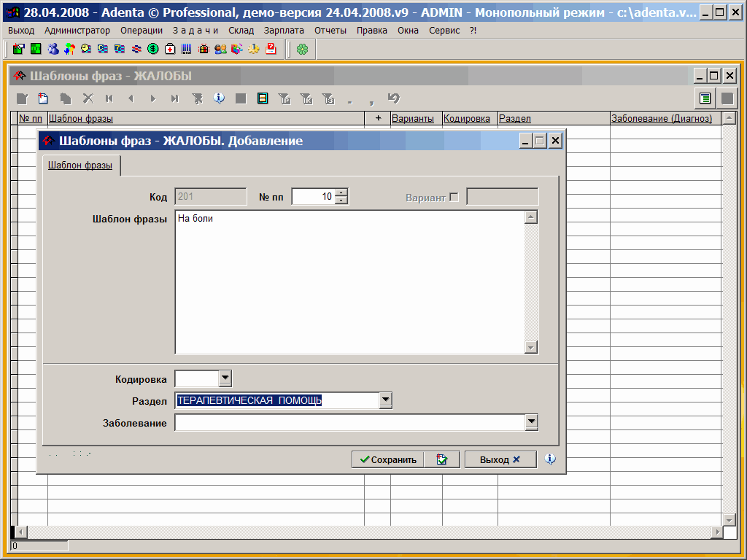
Task: Click the green dollar sign toolbar icon
Action: (152, 49)
